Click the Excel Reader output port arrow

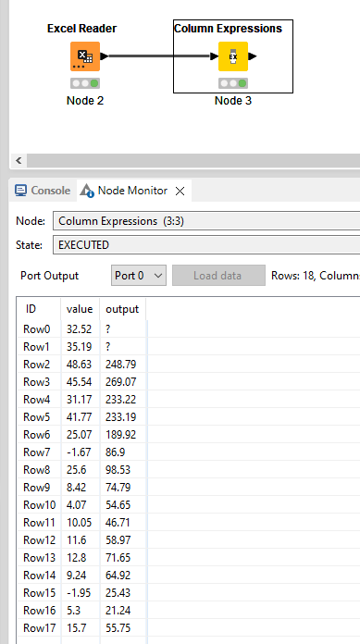coord(105,56)
